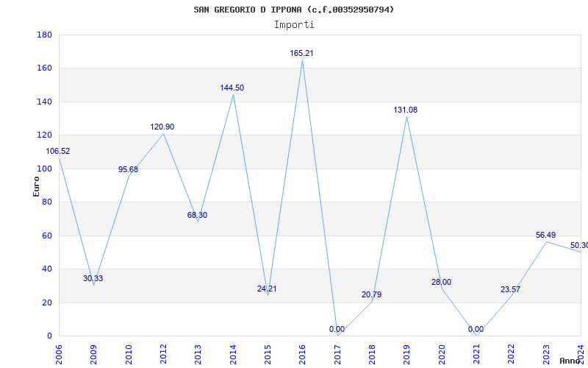Click the 80 value on Euro axis

[x=46, y=202]
